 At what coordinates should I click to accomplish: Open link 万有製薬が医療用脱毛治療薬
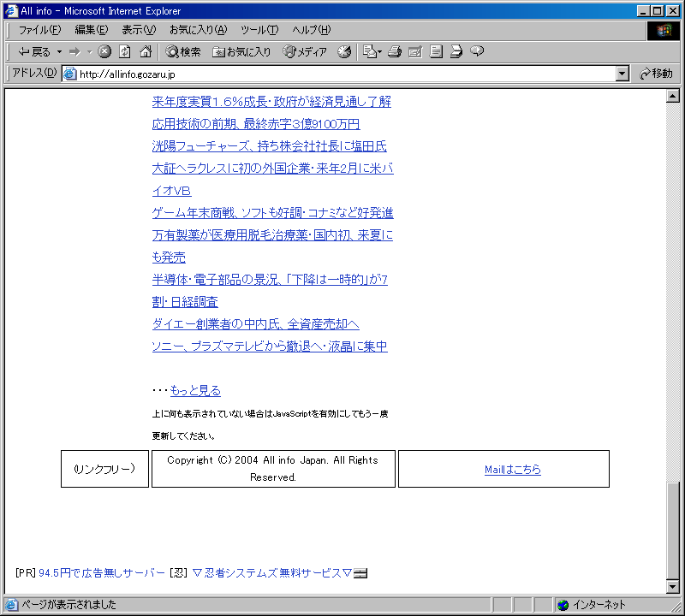click(x=272, y=235)
